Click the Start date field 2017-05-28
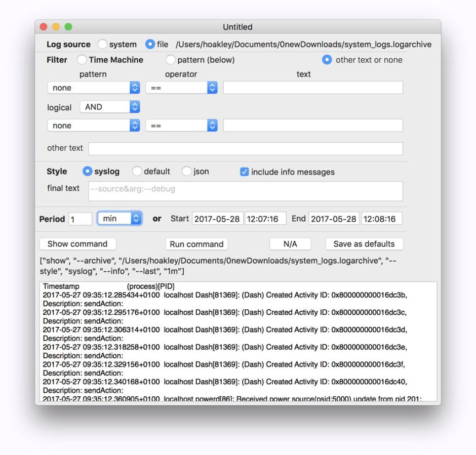 pyautogui.click(x=217, y=219)
